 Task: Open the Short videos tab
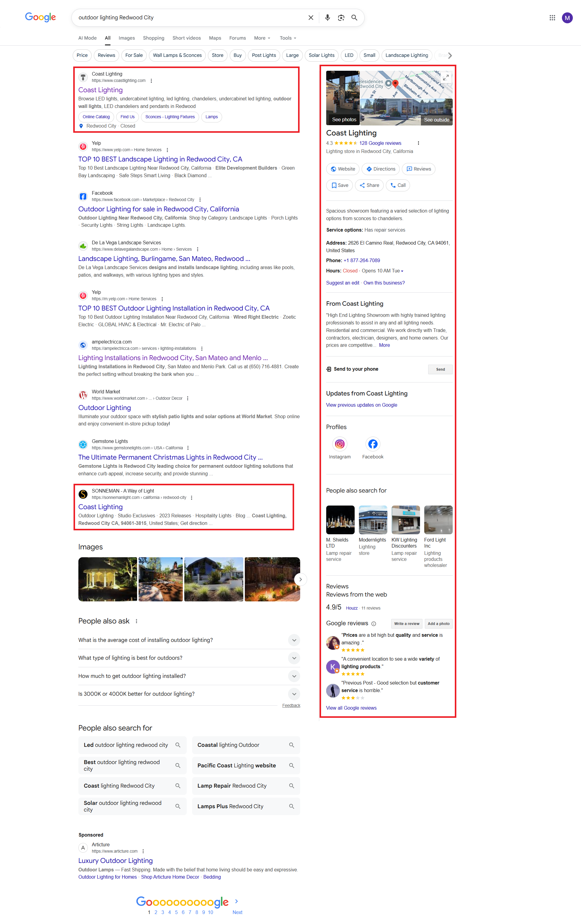click(187, 38)
